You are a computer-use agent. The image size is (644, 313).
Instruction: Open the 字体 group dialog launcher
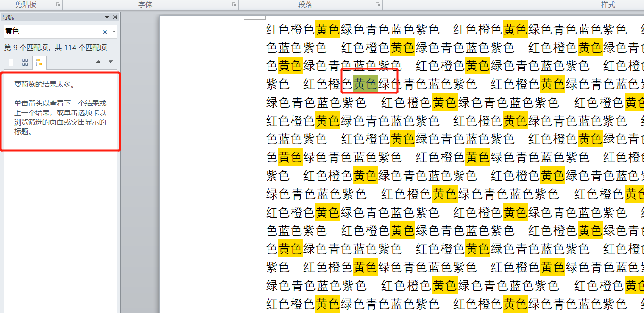click(234, 4)
